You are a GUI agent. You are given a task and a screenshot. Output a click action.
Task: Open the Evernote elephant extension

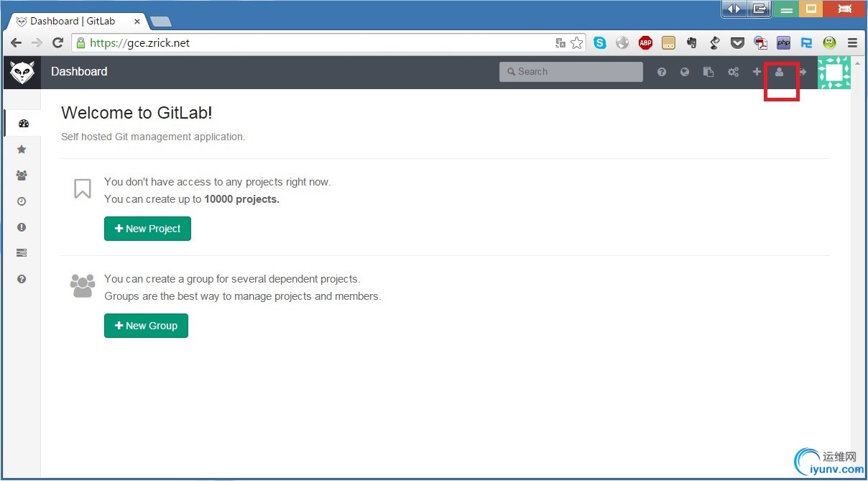pyautogui.click(x=692, y=43)
